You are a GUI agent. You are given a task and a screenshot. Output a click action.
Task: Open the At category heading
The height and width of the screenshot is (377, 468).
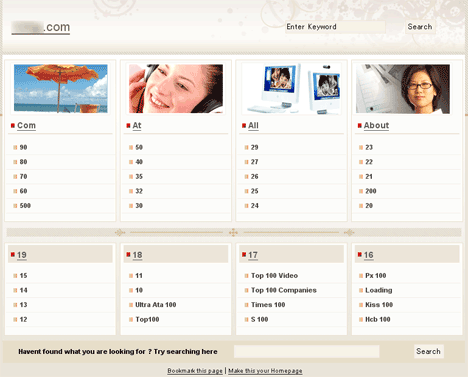coord(137,126)
